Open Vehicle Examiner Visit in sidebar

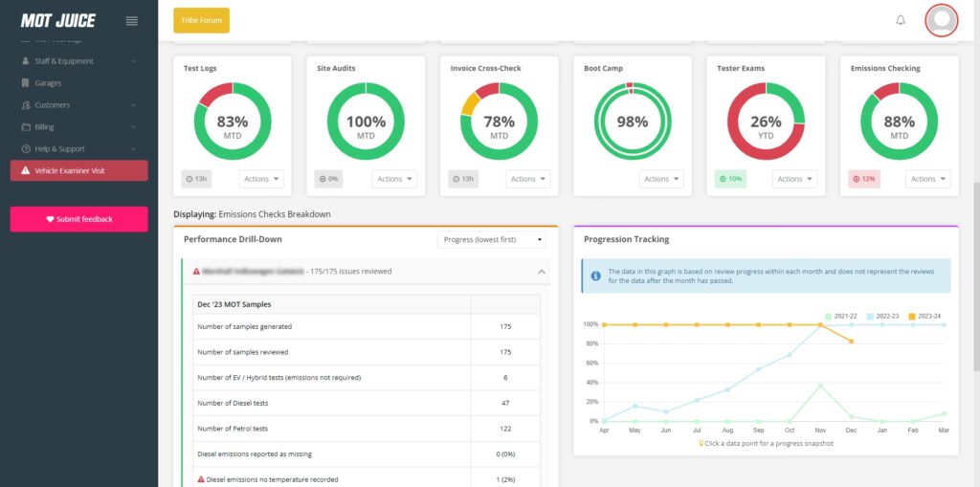78,170
